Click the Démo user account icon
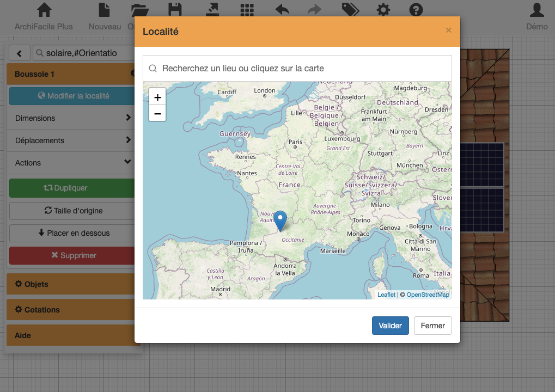Image resolution: width=555 pixels, height=392 pixels. pos(536,10)
